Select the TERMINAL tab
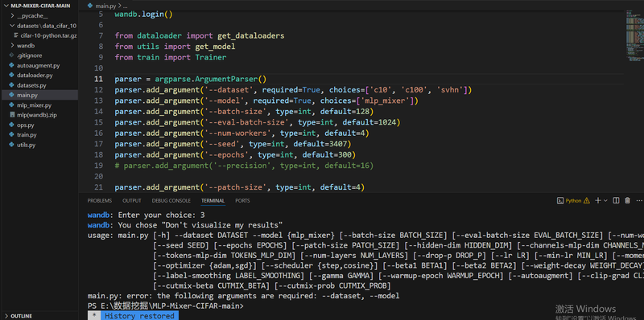The image size is (644, 320). pyautogui.click(x=213, y=201)
